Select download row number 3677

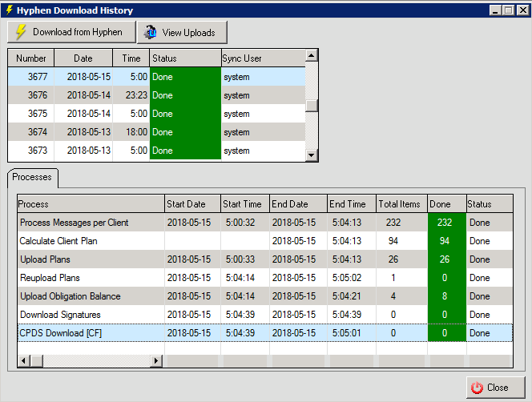157,77
